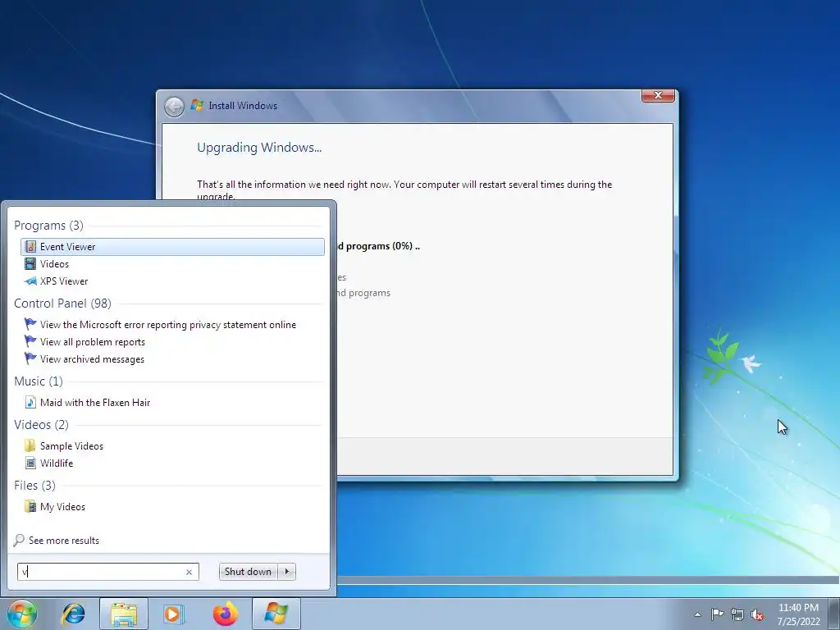Open the clock showing 11:40 PM
The image size is (840, 630).
798,614
